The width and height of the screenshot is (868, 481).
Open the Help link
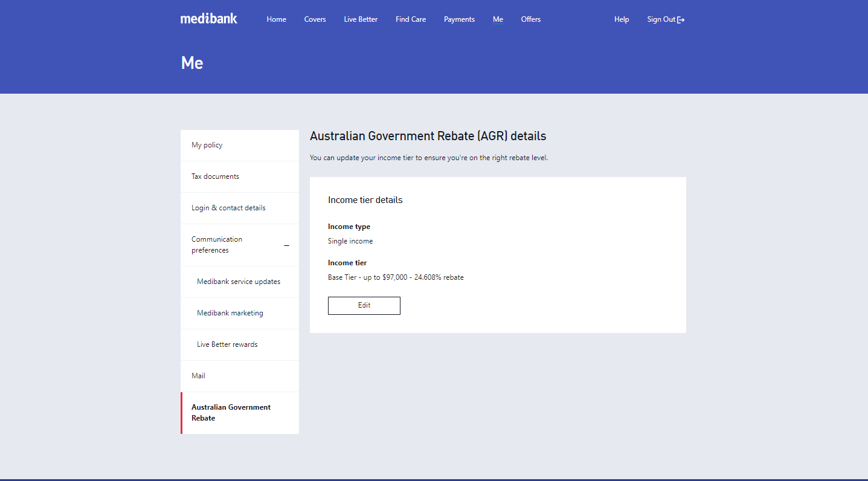tap(622, 19)
